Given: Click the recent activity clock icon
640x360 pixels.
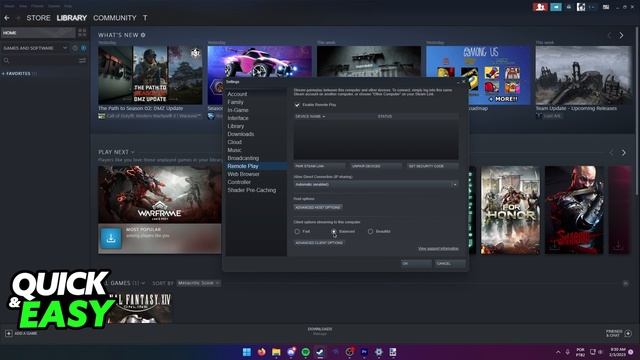Looking at the screenshot, I should 75,48.
